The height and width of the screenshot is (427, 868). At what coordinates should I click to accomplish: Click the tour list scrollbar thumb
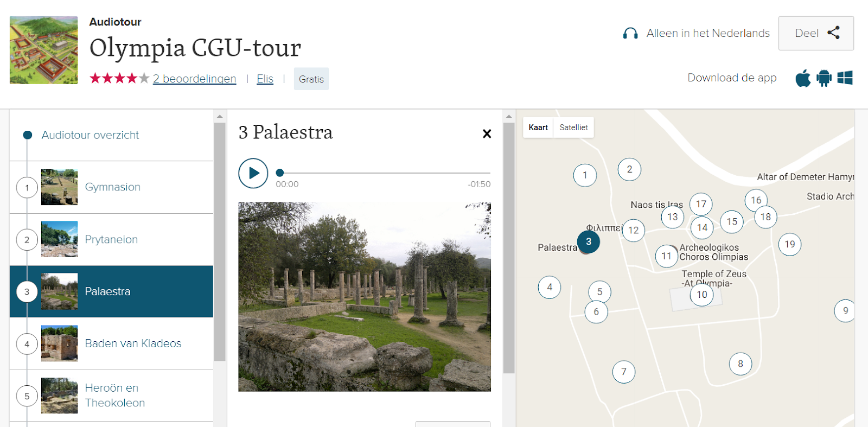220,242
